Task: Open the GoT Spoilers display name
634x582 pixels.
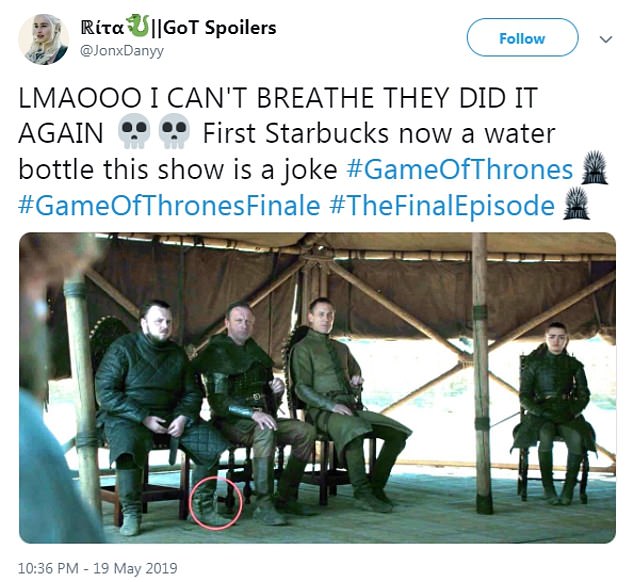Action: pos(179,27)
